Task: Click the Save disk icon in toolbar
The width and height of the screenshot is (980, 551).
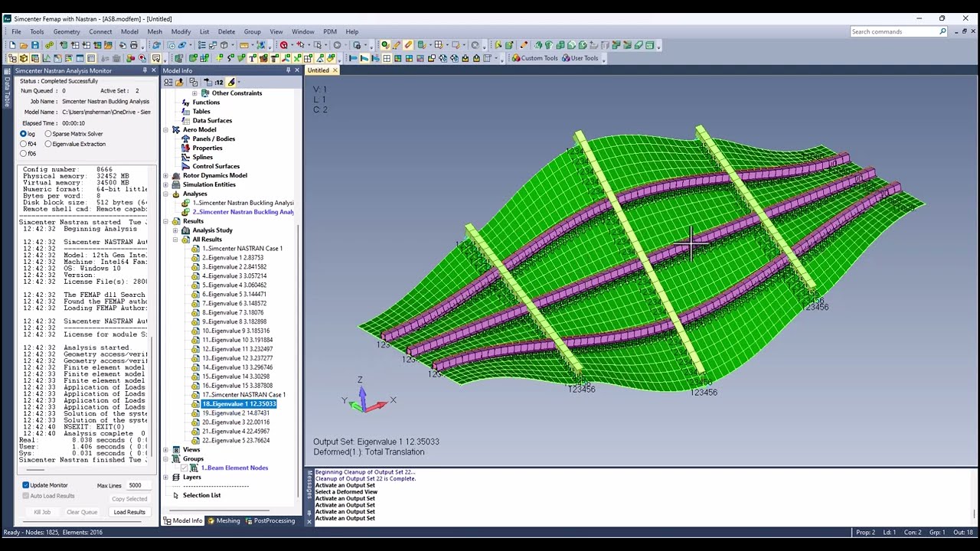Action: pos(35,45)
